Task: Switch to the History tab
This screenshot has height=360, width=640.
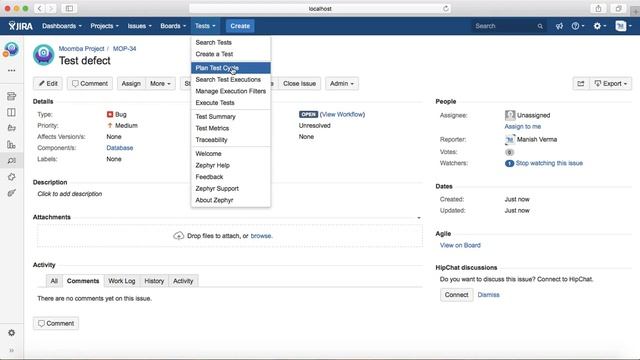Action: tap(154, 281)
